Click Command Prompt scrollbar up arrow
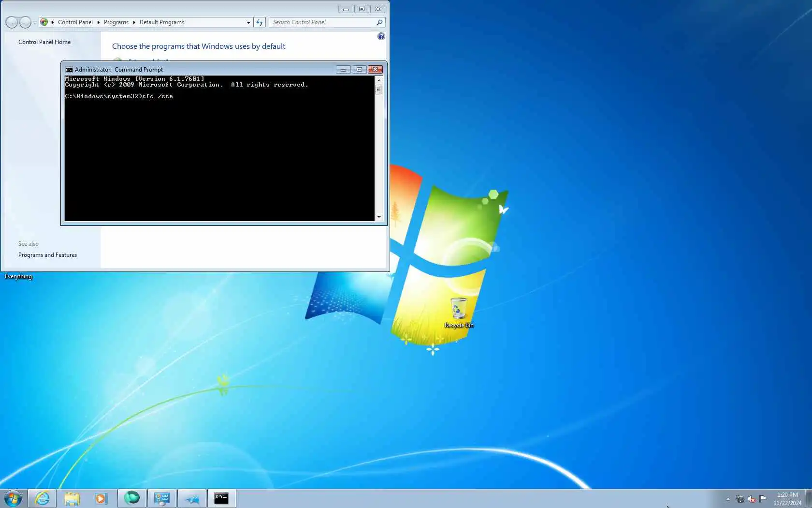 click(x=379, y=80)
